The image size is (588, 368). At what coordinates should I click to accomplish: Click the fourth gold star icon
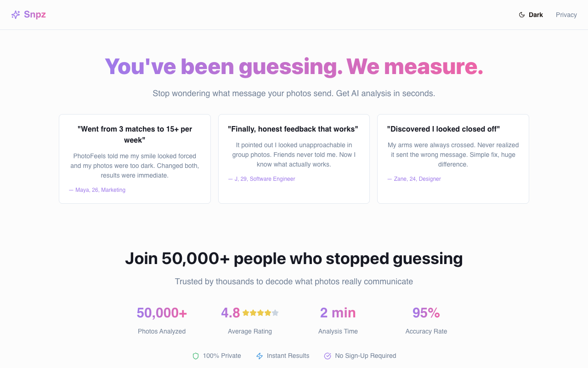coord(267,312)
